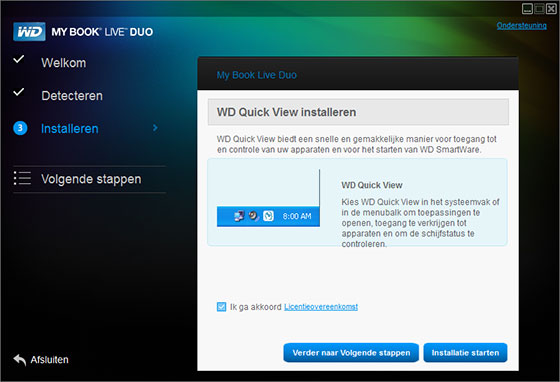Screen dimensions: 560x382
Task: Open the Licentieovereenkomst link
Action: (321, 307)
